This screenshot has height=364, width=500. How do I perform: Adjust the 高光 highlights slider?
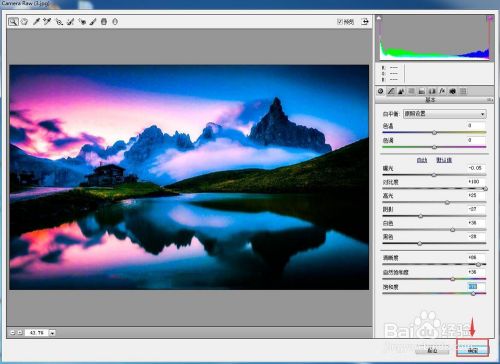pos(447,202)
